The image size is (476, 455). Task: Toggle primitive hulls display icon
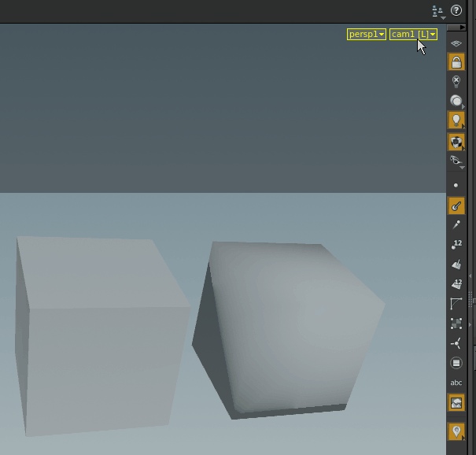coord(456,304)
